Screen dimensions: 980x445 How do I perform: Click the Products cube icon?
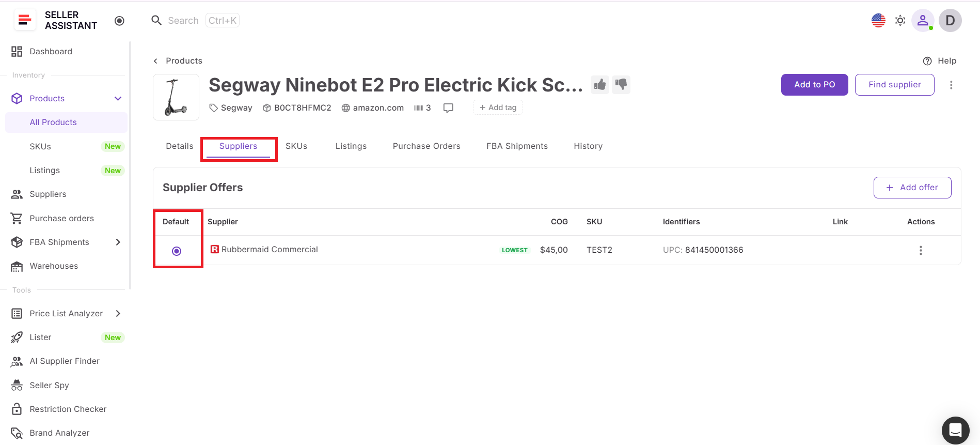pos(17,99)
